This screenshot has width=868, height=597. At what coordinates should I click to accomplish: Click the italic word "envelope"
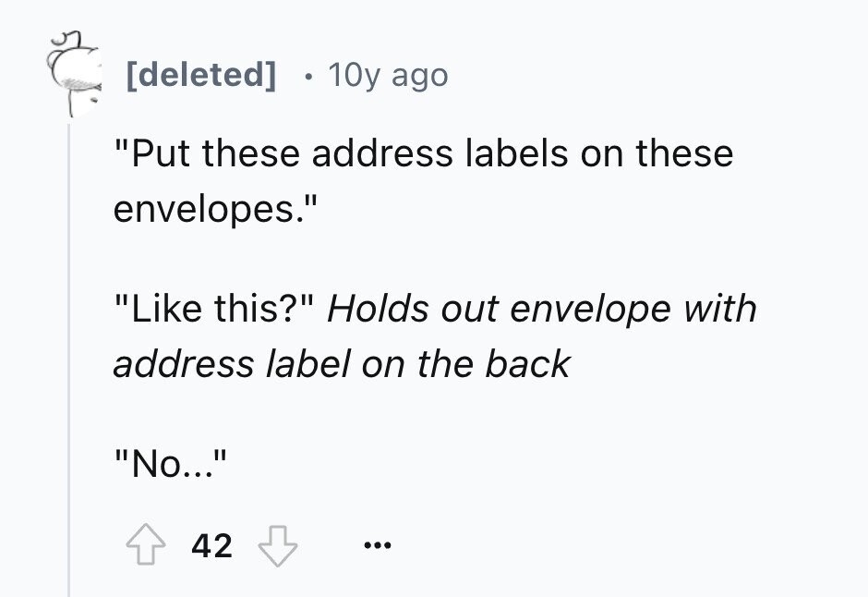click(591, 311)
